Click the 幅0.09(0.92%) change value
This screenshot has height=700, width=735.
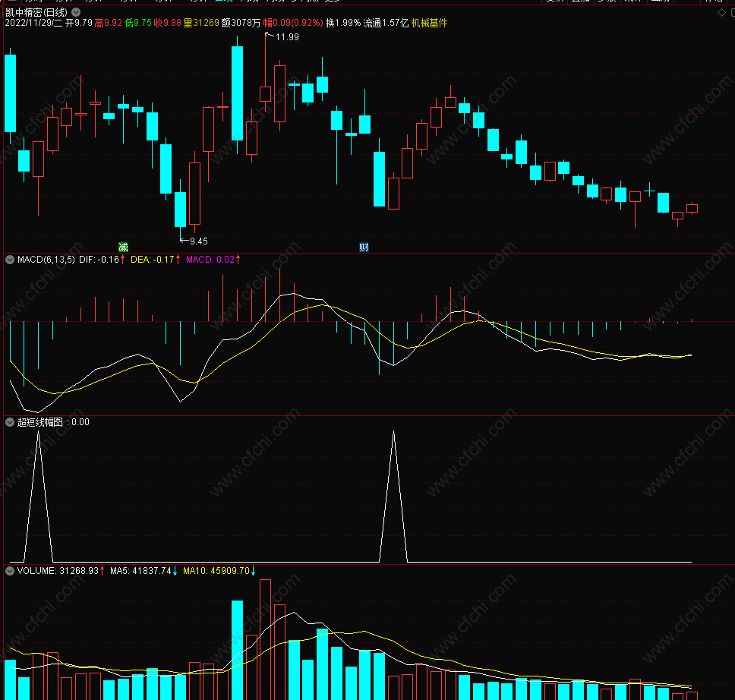pos(293,23)
